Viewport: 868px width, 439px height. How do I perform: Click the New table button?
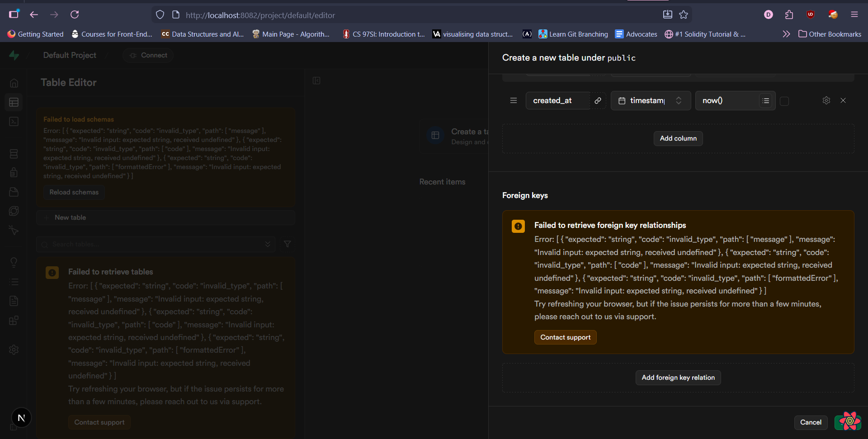165,217
